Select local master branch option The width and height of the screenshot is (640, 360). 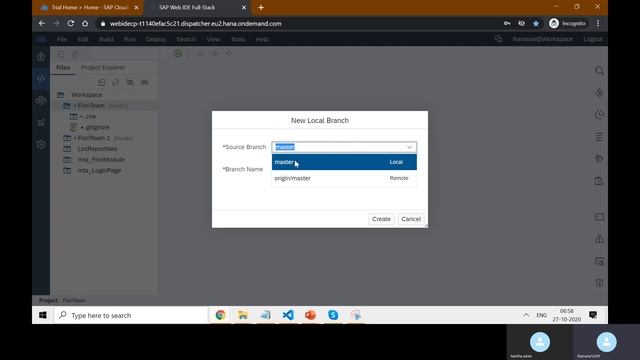tap(344, 162)
